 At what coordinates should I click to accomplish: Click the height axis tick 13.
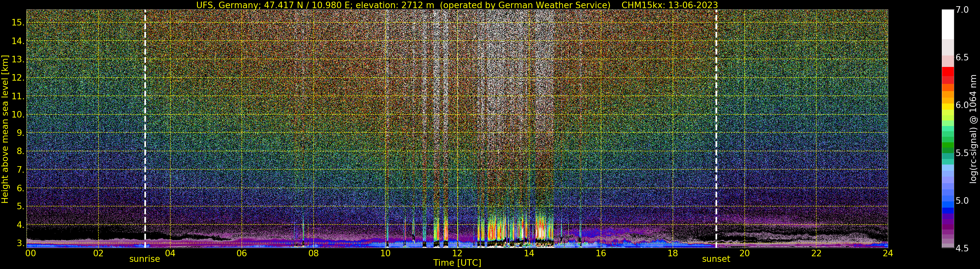[x=18, y=59]
